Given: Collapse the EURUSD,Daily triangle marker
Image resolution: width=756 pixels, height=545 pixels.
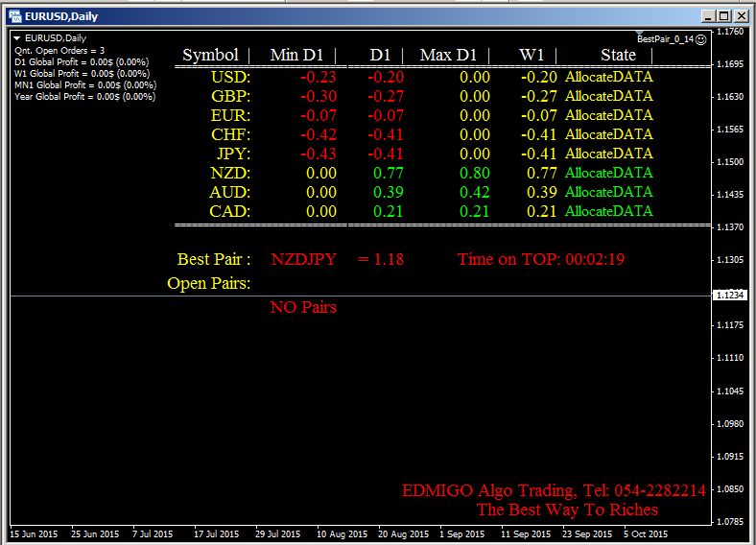Looking at the screenshot, I should [17, 37].
